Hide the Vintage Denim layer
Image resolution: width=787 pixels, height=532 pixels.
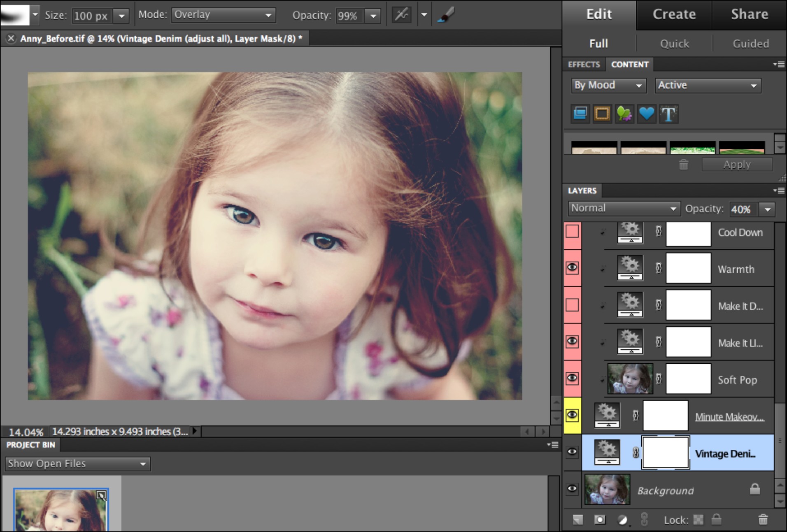(572, 452)
